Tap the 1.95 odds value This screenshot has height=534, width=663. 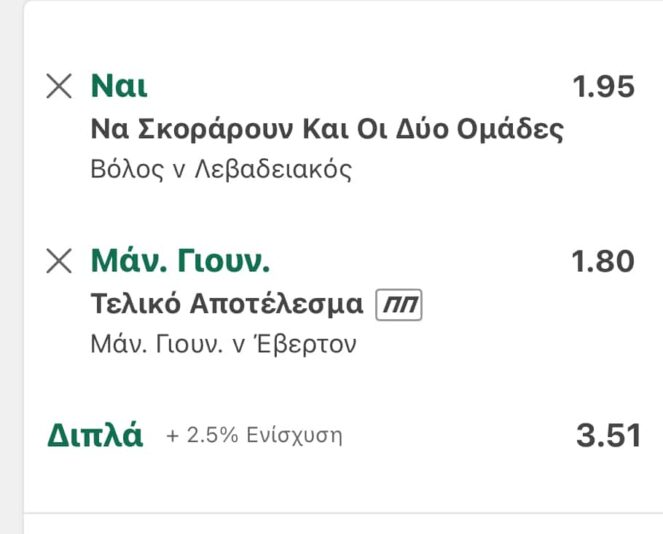[603, 87]
